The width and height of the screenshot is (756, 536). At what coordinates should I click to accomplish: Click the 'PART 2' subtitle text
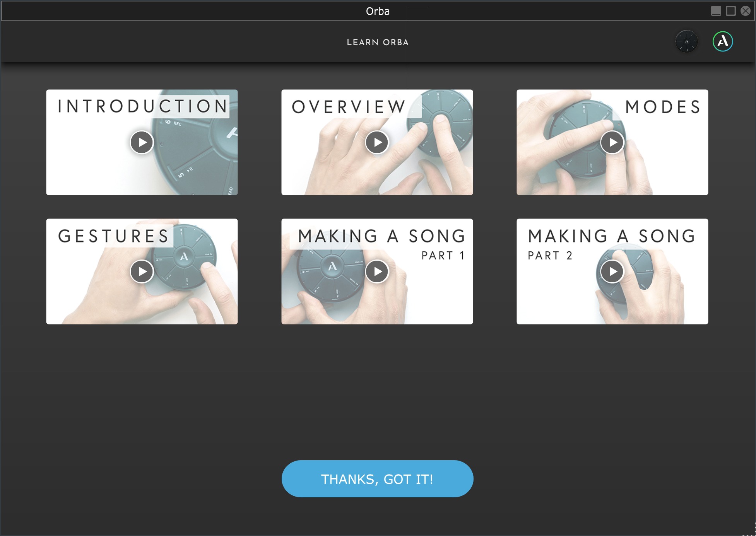coord(550,256)
